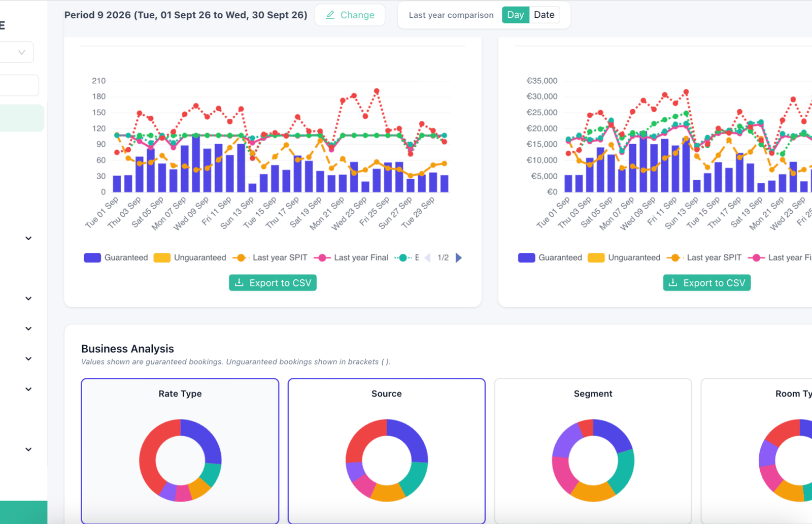Click the pencil icon beside Change
This screenshot has height=524, width=812.
coord(330,15)
